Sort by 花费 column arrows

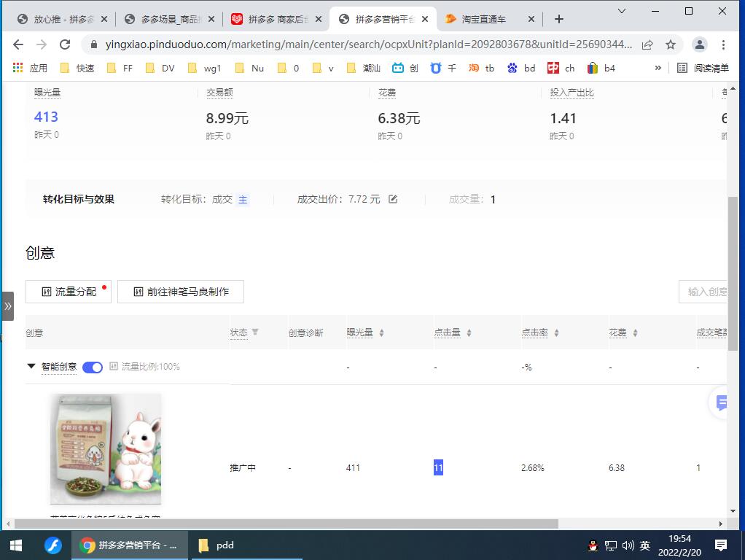(635, 332)
